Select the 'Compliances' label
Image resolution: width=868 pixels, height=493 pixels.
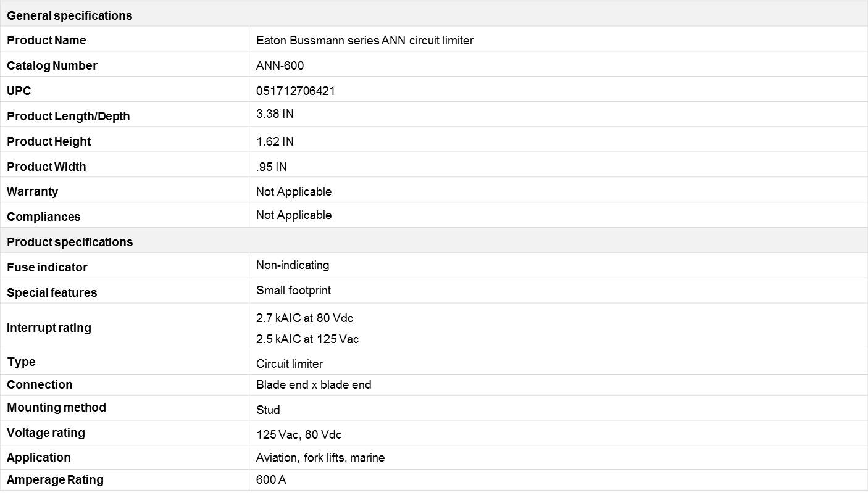[x=44, y=217]
